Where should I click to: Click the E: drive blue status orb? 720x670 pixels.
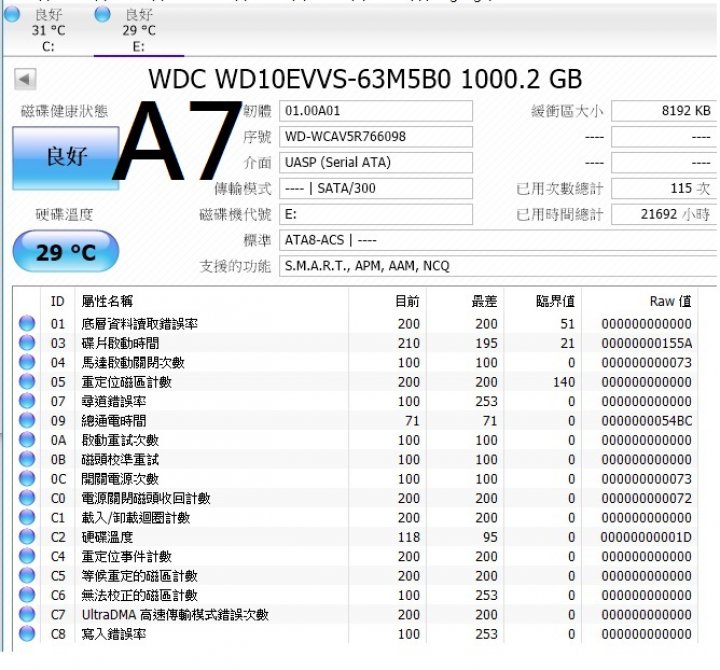(102, 15)
